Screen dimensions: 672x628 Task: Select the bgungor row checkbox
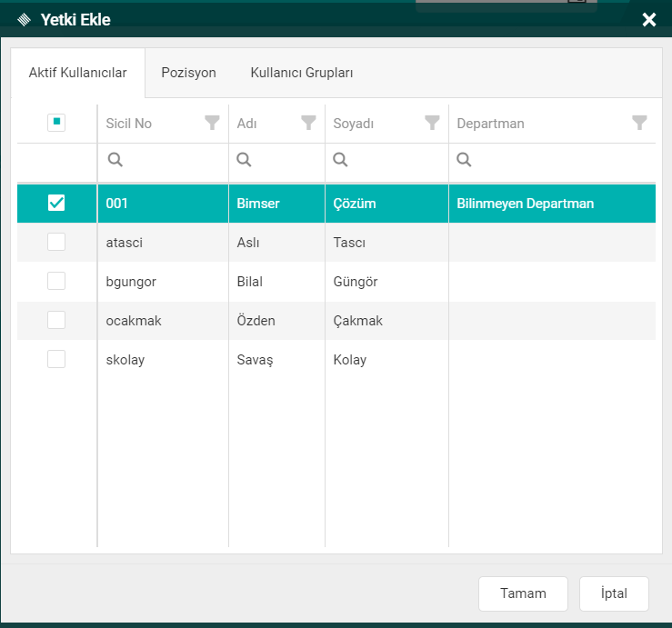coord(56,282)
